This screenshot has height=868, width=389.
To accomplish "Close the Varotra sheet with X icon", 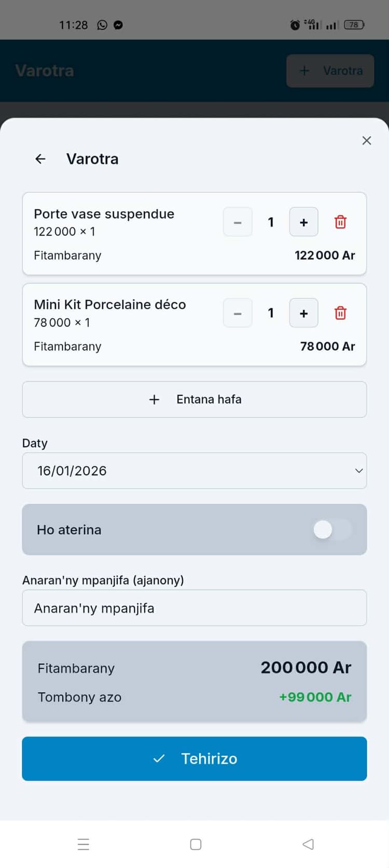I will 367,140.
